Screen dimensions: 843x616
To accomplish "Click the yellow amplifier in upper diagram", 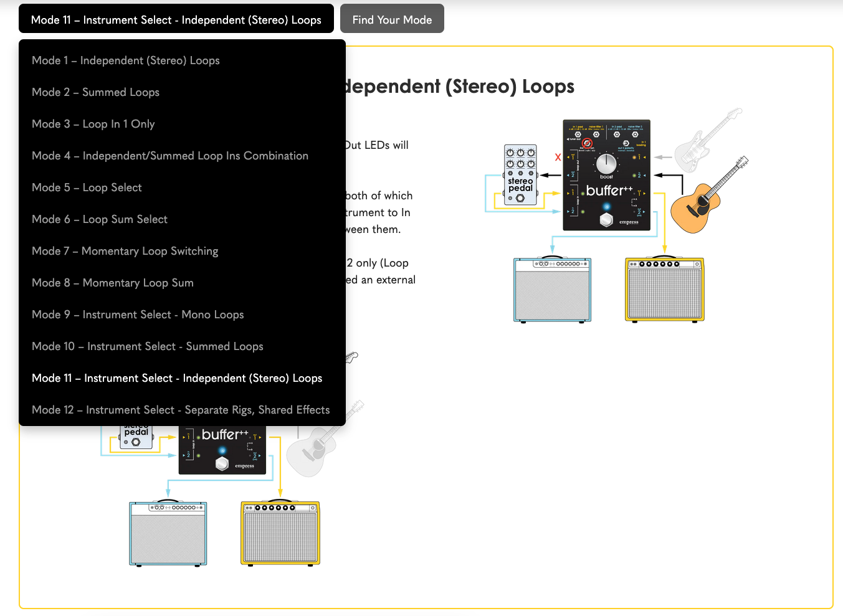I will (664, 290).
